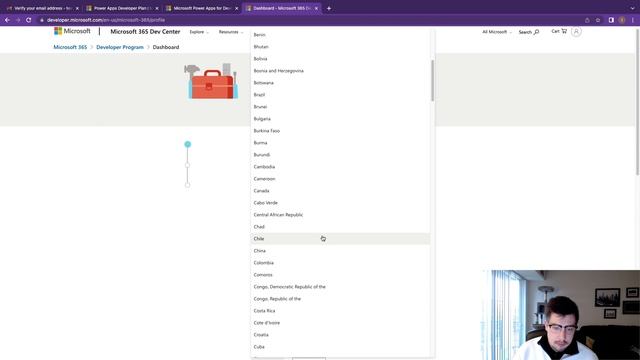Choose Comoros in the list
This screenshot has width=640, height=360.
click(340, 275)
